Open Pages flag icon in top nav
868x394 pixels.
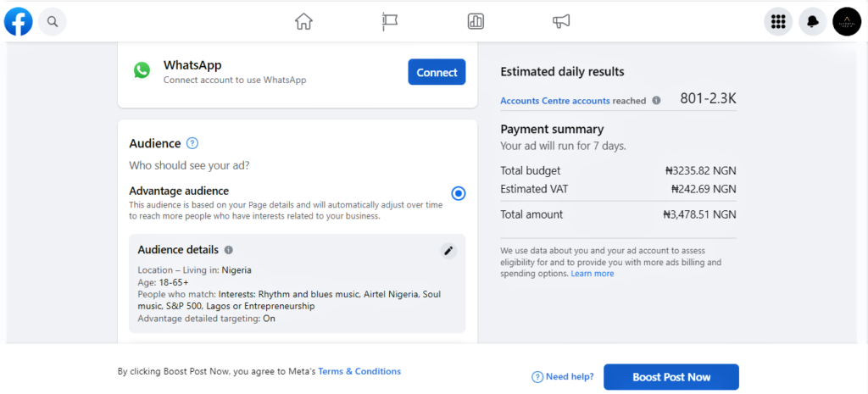tap(390, 21)
